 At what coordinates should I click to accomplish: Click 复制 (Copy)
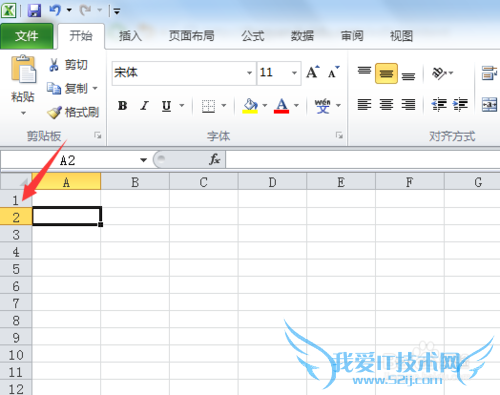click(68, 88)
